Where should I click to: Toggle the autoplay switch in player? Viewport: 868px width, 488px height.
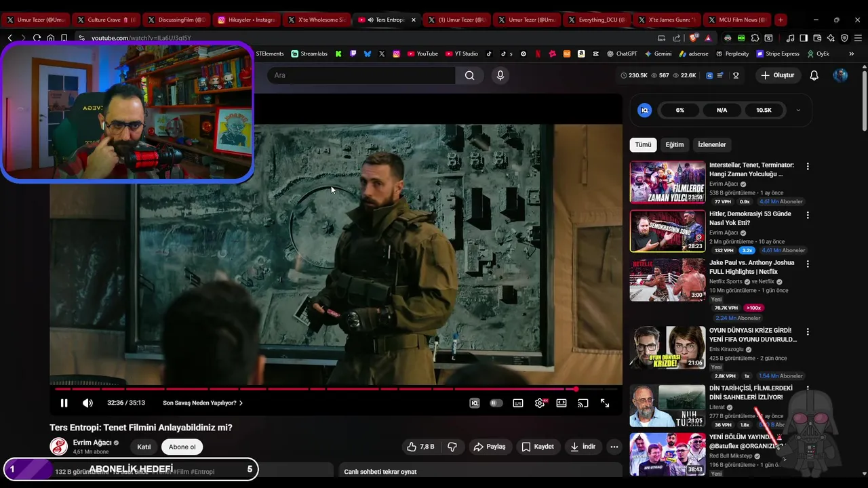496,403
